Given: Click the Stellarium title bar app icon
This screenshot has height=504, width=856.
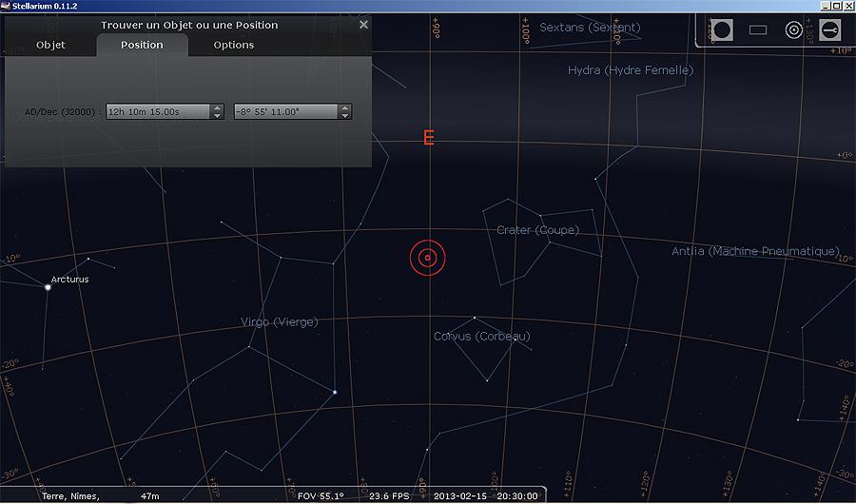Looking at the screenshot, I should pyautogui.click(x=6, y=6).
